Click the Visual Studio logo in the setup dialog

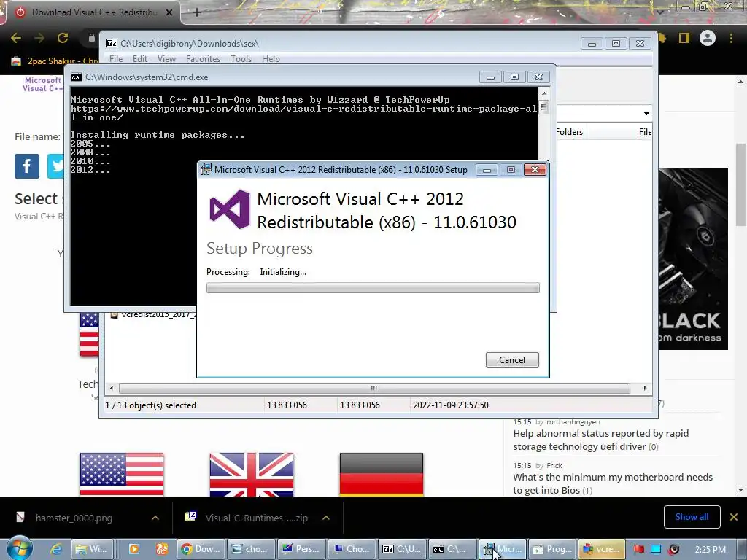230,209
